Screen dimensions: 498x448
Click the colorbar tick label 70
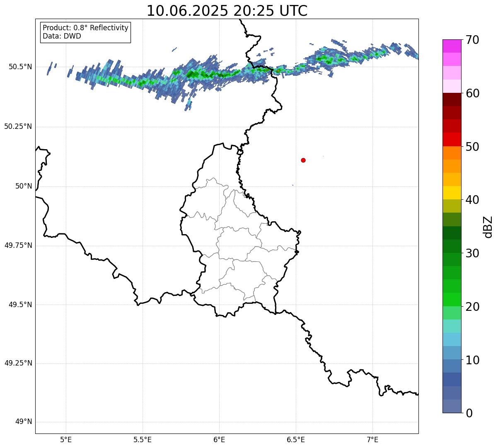(472, 40)
